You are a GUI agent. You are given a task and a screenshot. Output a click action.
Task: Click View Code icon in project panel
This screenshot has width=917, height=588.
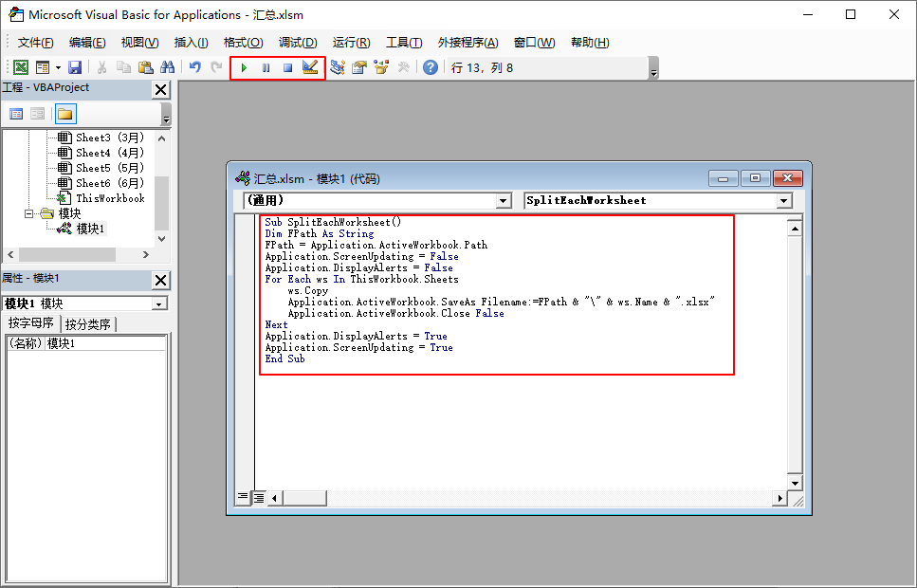click(x=16, y=114)
